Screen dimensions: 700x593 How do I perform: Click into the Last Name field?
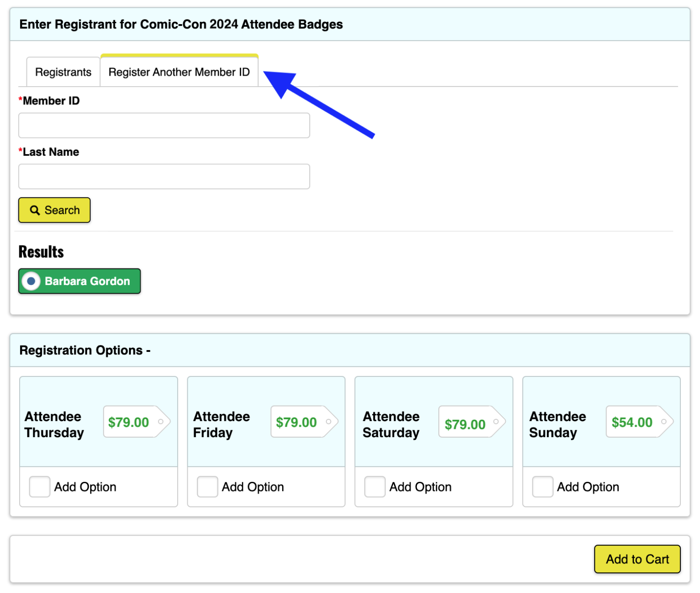tap(164, 176)
